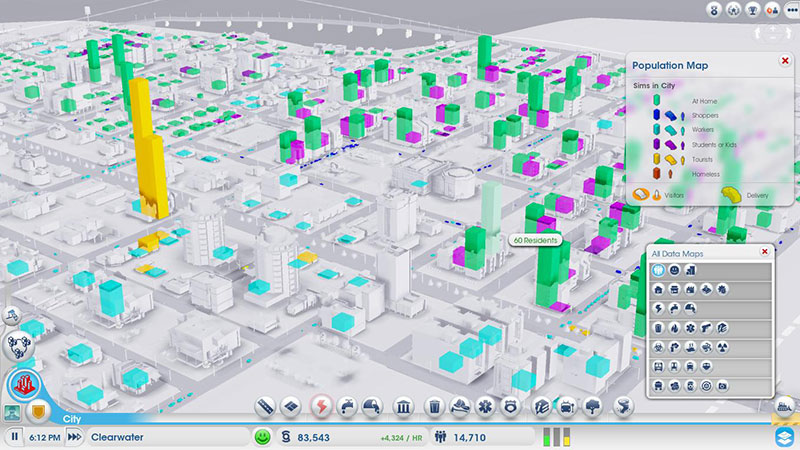
Task: Open the star wreath achievements icon
Action: click(734, 10)
